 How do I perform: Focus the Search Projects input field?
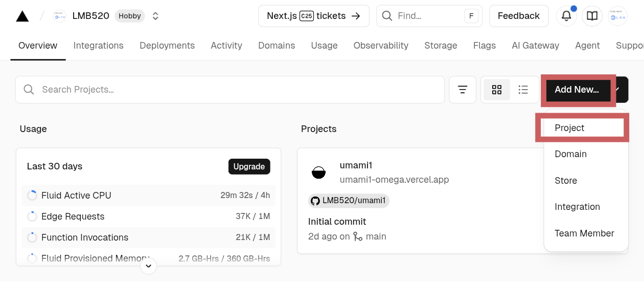pos(230,90)
